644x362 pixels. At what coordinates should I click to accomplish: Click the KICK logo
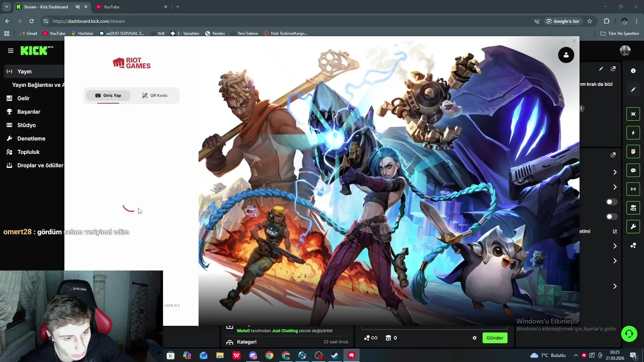(37, 50)
